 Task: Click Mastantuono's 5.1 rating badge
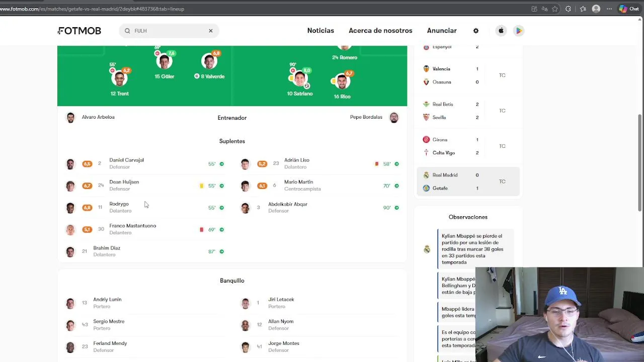coord(87,230)
